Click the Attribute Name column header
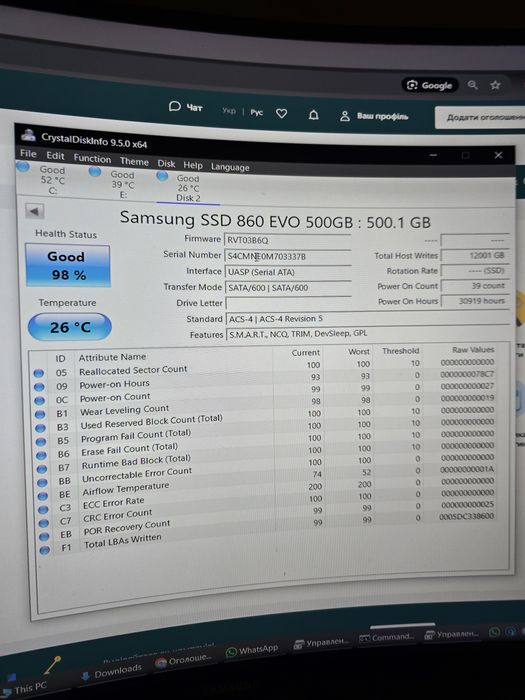Viewport: 525px width, 700px height. tap(112, 357)
